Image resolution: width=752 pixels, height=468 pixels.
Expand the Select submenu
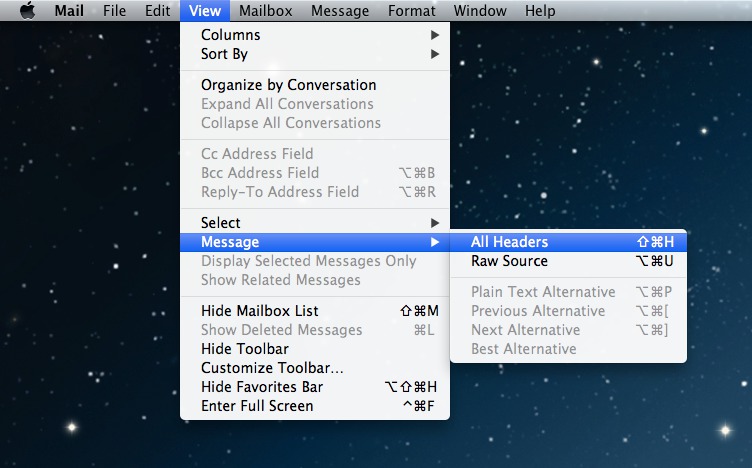315,222
